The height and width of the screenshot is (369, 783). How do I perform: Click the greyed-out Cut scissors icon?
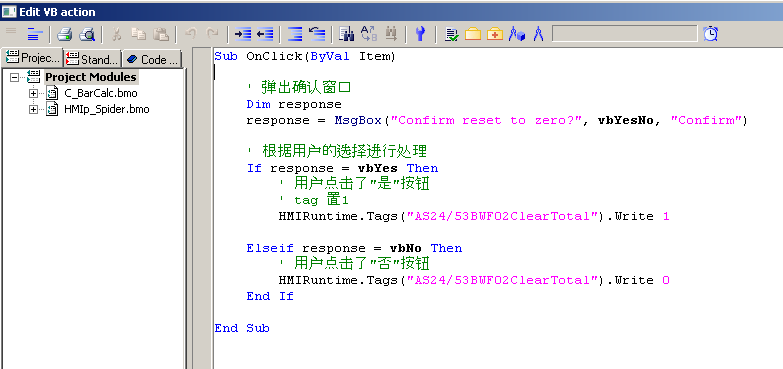[116, 34]
